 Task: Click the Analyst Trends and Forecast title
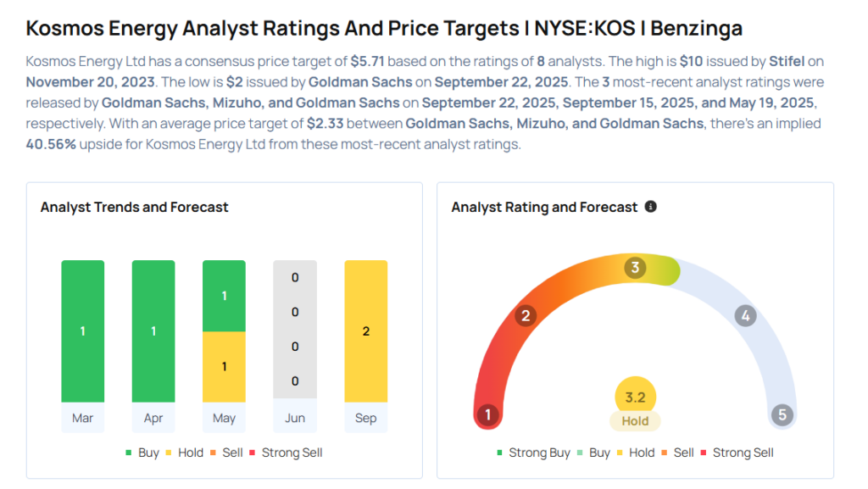(134, 207)
